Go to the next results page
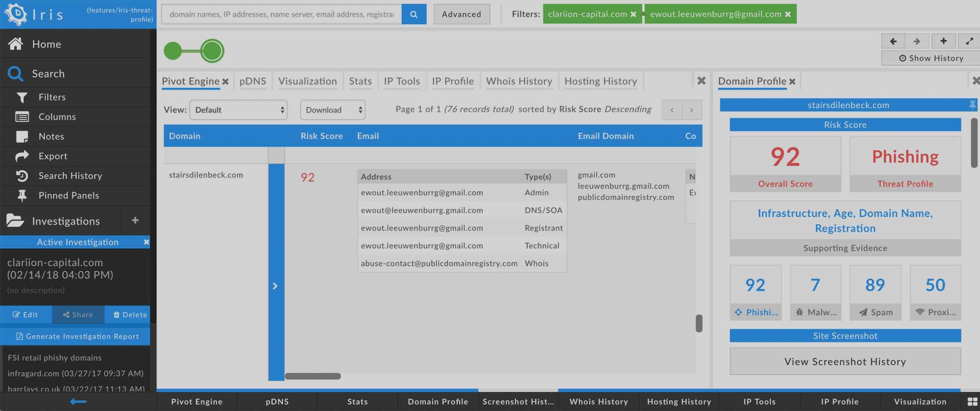The image size is (980, 411). pyautogui.click(x=692, y=110)
